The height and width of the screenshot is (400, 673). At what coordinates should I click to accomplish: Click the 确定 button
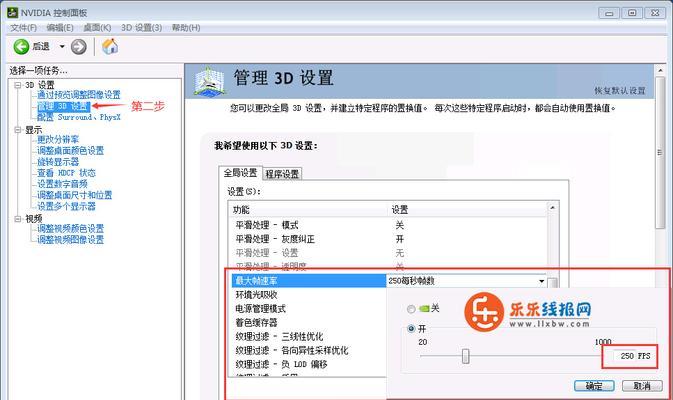(594, 386)
